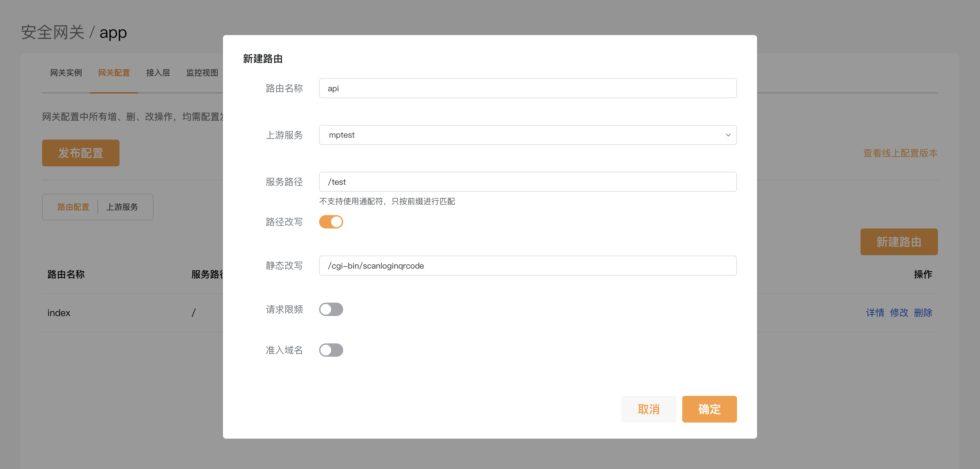Focus the 静态改写 input field

(x=527, y=266)
